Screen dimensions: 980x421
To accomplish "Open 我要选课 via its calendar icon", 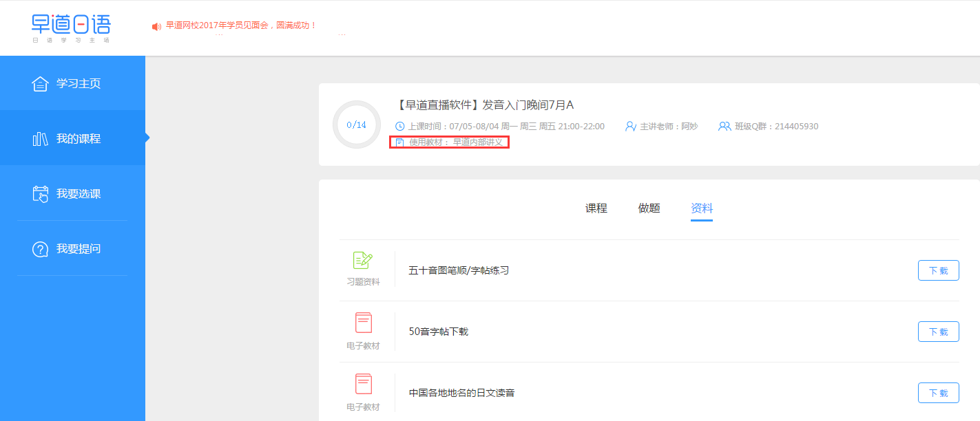I will click(41, 193).
